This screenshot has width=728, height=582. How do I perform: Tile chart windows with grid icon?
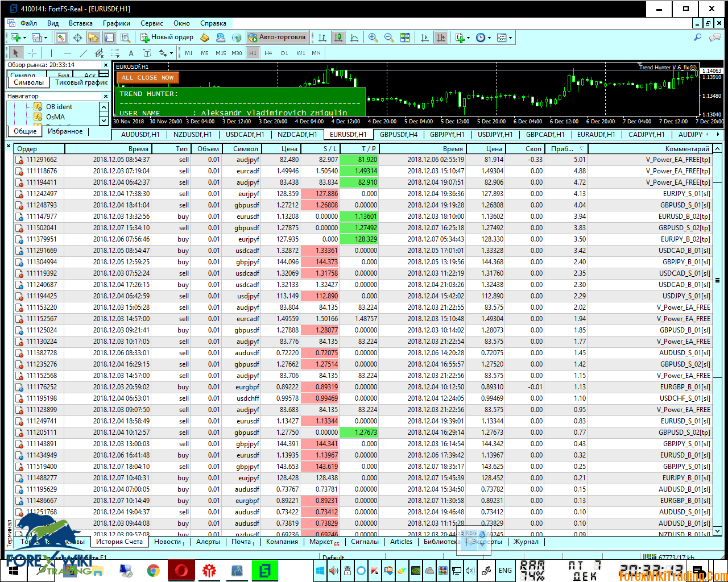point(405,38)
